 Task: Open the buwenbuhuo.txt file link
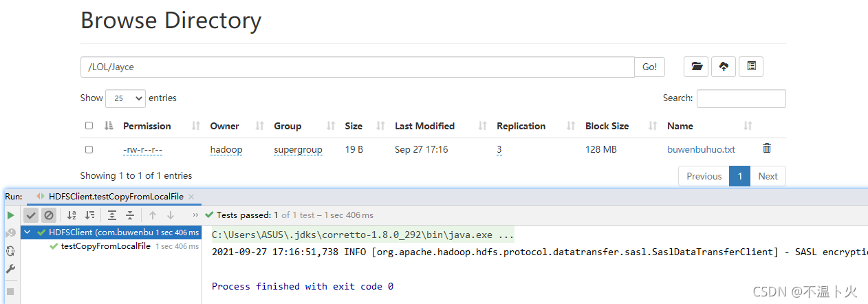tap(701, 149)
